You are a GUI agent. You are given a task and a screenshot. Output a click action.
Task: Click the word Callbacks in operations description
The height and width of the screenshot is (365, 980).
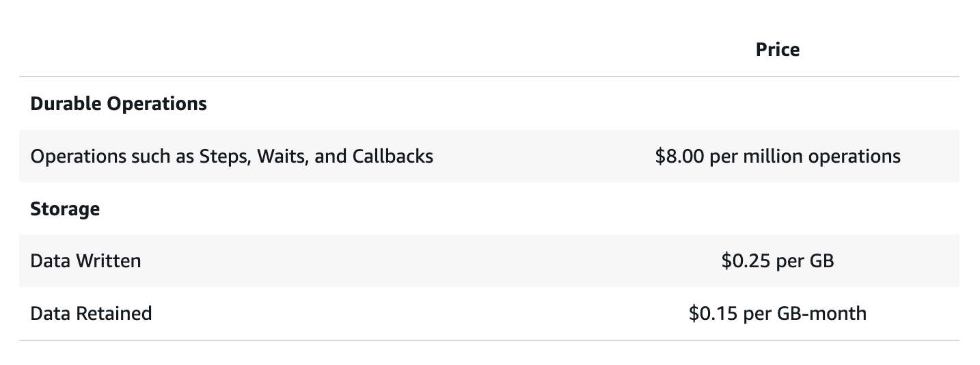pyautogui.click(x=392, y=157)
